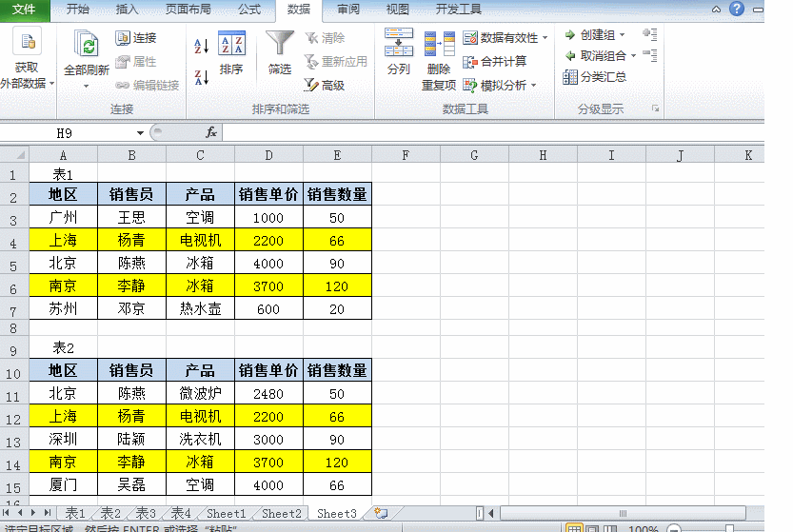Open Properties (属性) in connections group
793x532 pixels.
click(135, 62)
